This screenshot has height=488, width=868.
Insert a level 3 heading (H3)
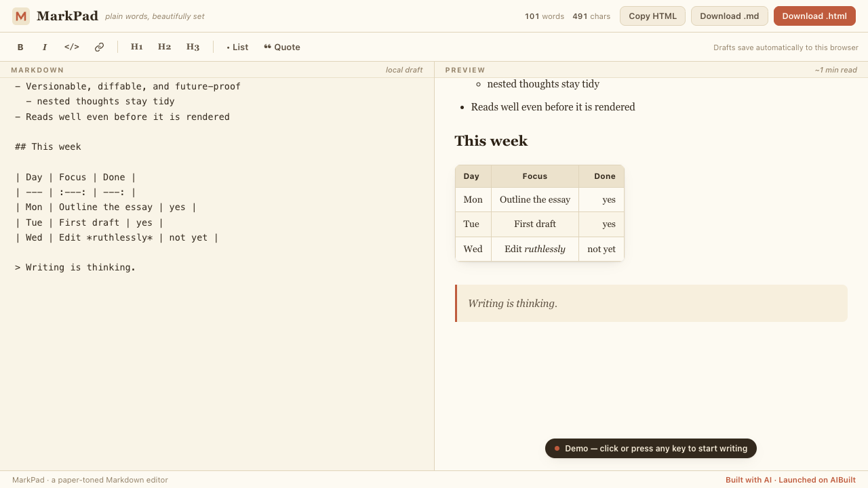[193, 47]
